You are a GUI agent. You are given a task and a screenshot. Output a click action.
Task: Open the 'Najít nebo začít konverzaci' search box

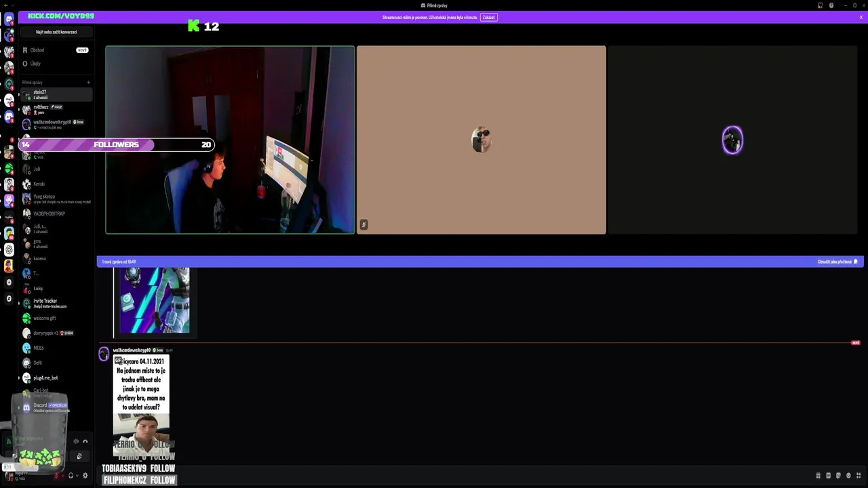[56, 32]
